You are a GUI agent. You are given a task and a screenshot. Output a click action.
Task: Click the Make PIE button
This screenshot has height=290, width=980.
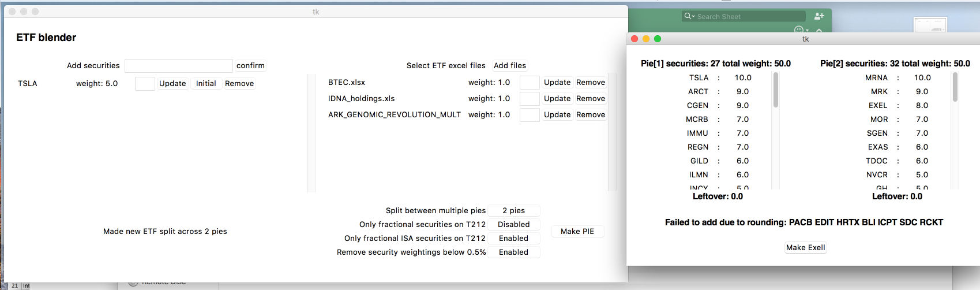(x=577, y=231)
